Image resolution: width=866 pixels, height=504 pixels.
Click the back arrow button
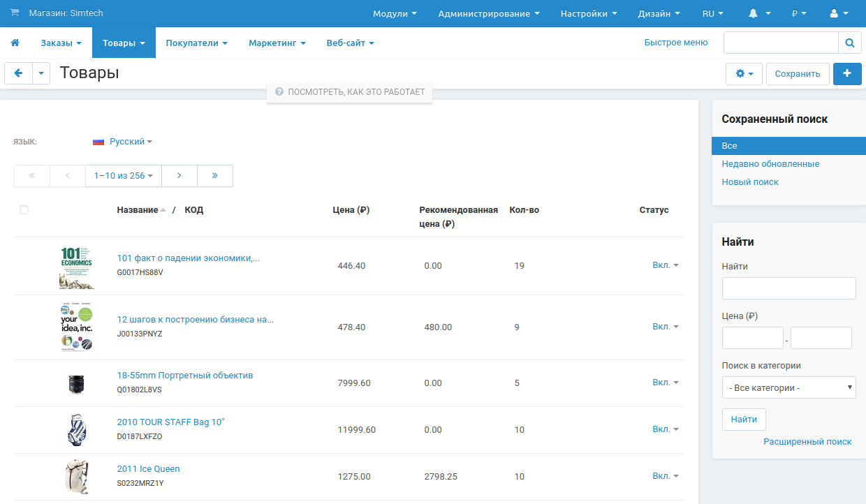[x=18, y=73]
